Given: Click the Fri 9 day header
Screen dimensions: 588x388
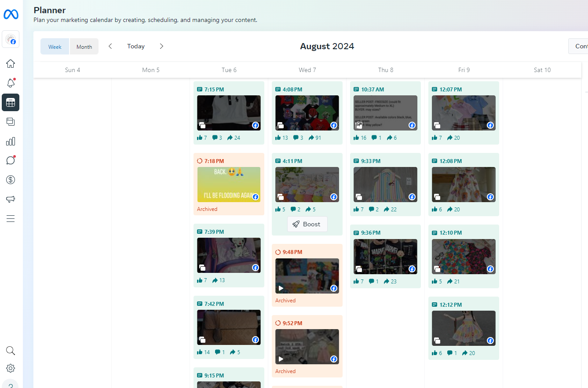Looking at the screenshot, I should (464, 70).
